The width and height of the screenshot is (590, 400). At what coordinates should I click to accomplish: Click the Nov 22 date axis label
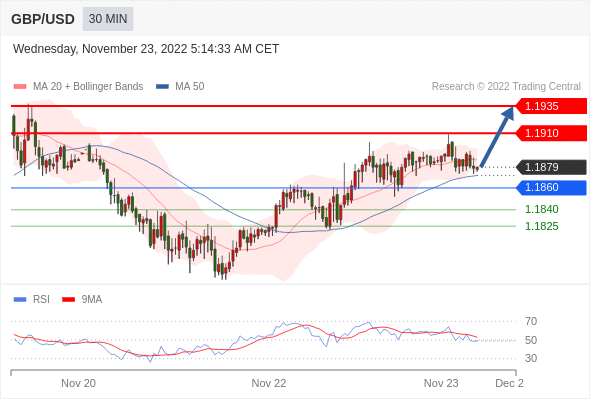click(x=269, y=383)
